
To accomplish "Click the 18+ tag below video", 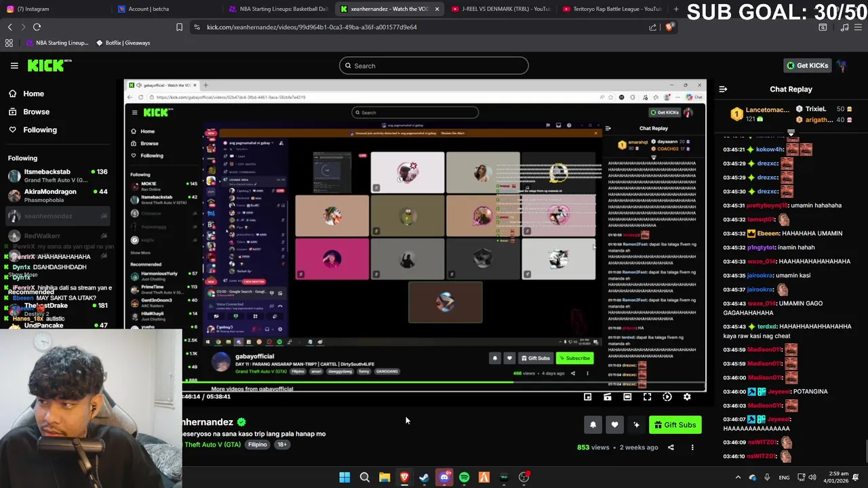I will click(x=281, y=445).
